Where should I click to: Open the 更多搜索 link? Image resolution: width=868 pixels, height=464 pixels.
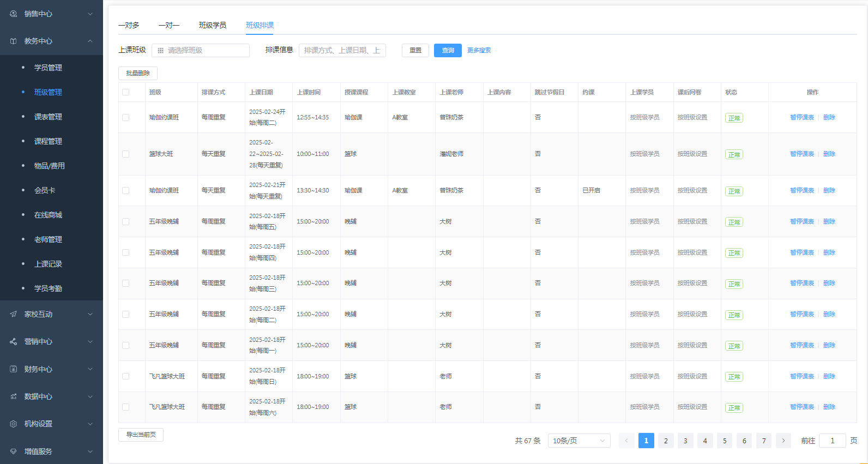(479, 50)
